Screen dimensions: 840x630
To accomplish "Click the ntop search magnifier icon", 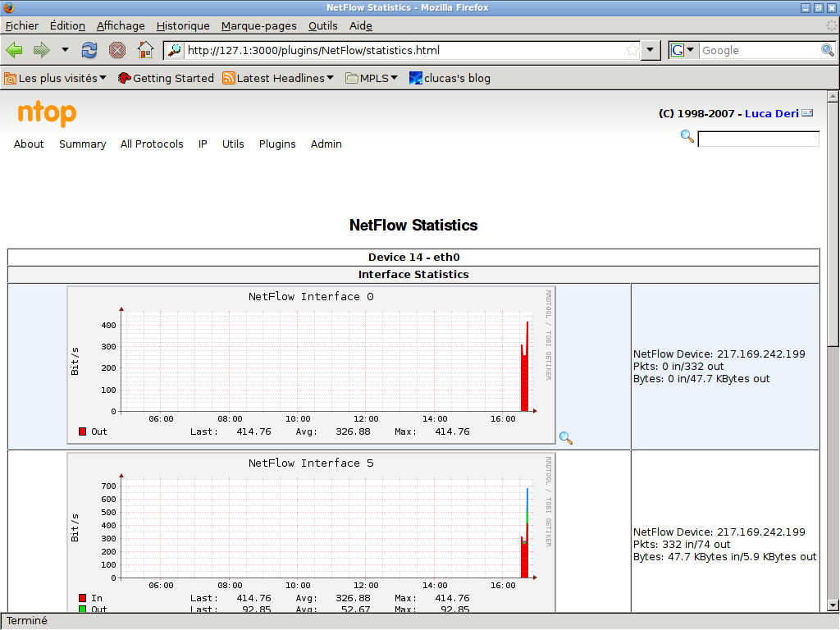I will click(687, 136).
